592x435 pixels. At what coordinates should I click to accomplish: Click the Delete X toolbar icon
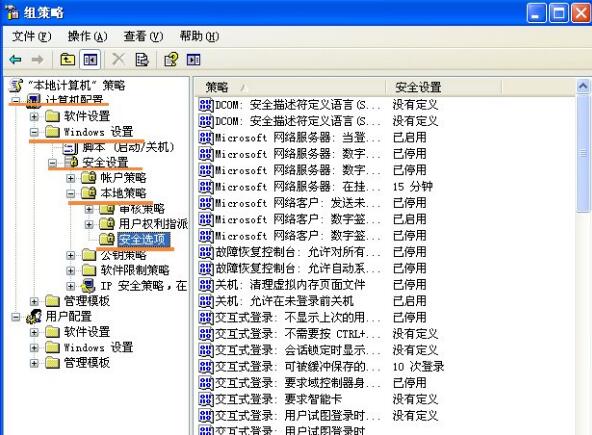[119, 60]
